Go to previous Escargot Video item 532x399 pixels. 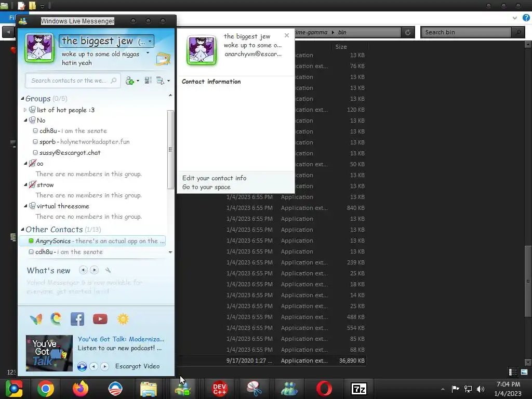[94, 366]
